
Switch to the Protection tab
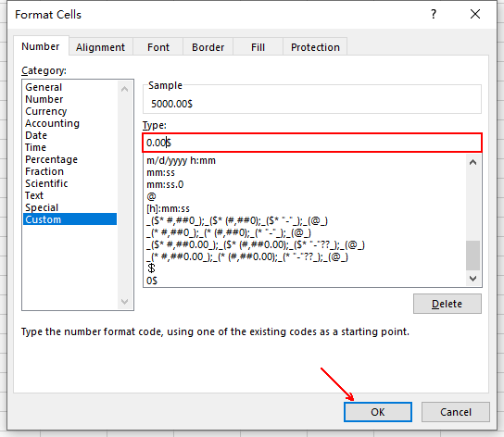coord(315,47)
